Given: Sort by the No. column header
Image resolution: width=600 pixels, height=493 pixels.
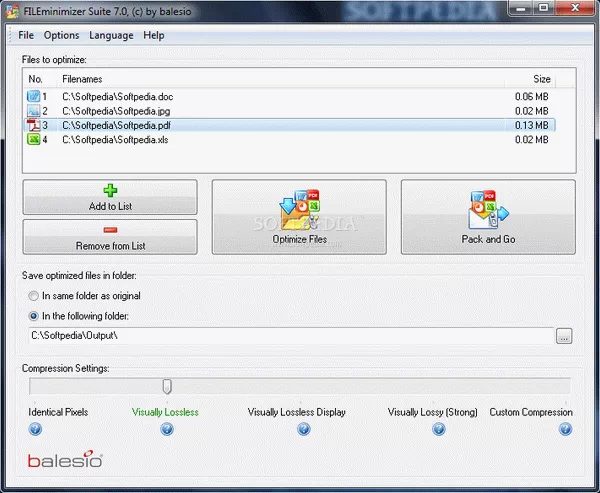Looking at the screenshot, I should 36,79.
